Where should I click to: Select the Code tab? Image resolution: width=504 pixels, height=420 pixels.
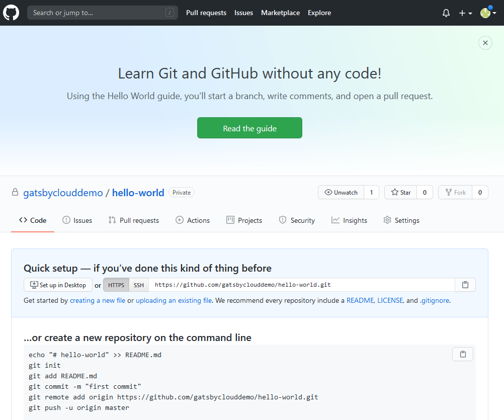tap(33, 220)
